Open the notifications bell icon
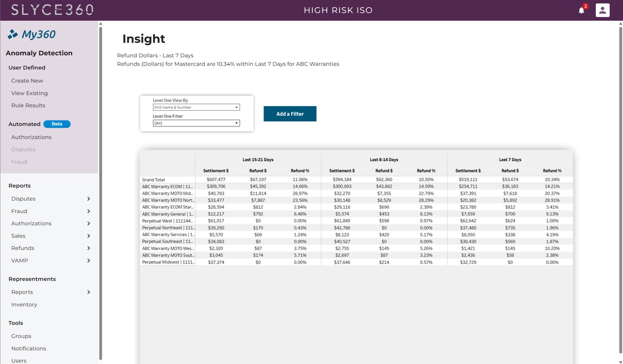 tap(582, 10)
